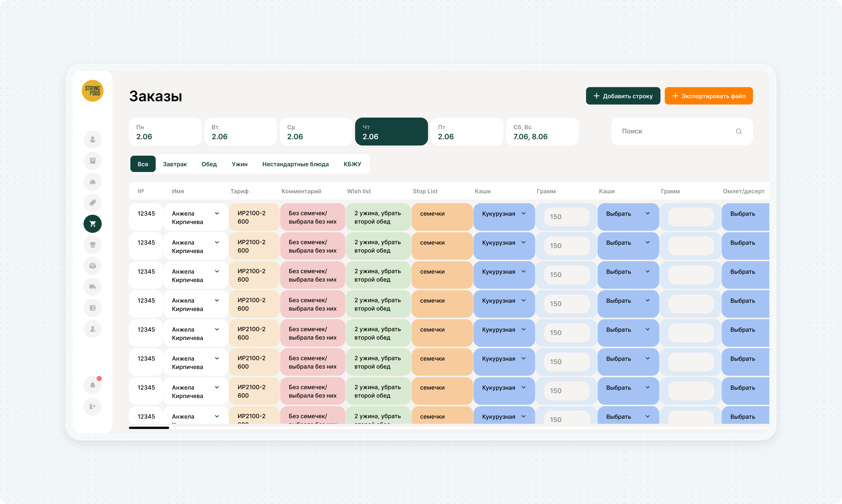Open notifications bell icon

[x=92, y=385]
